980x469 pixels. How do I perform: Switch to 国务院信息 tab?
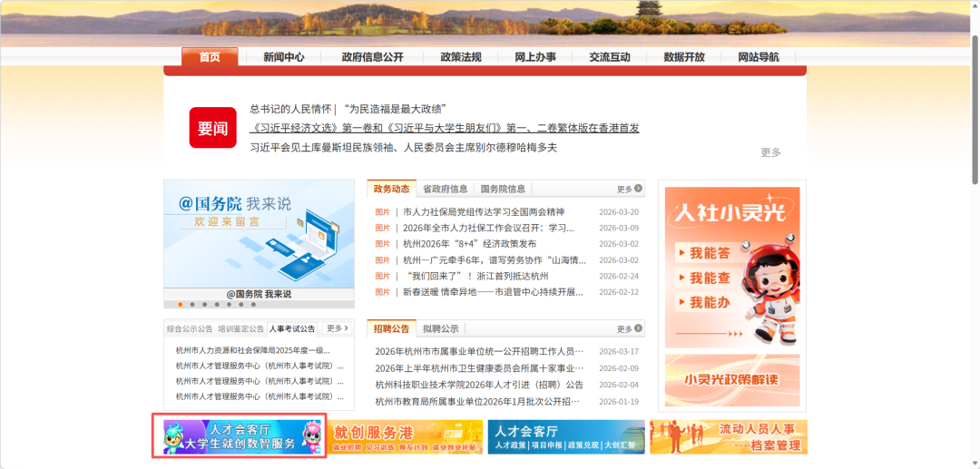(x=503, y=189)
